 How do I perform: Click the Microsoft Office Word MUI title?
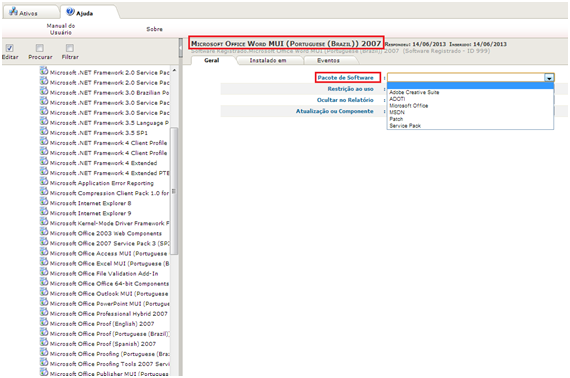(286, 44)
